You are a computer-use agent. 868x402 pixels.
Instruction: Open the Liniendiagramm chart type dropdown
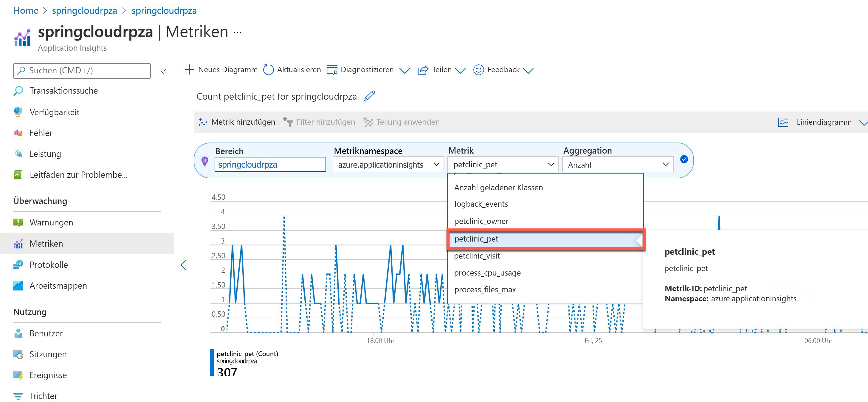coord(863,123)
